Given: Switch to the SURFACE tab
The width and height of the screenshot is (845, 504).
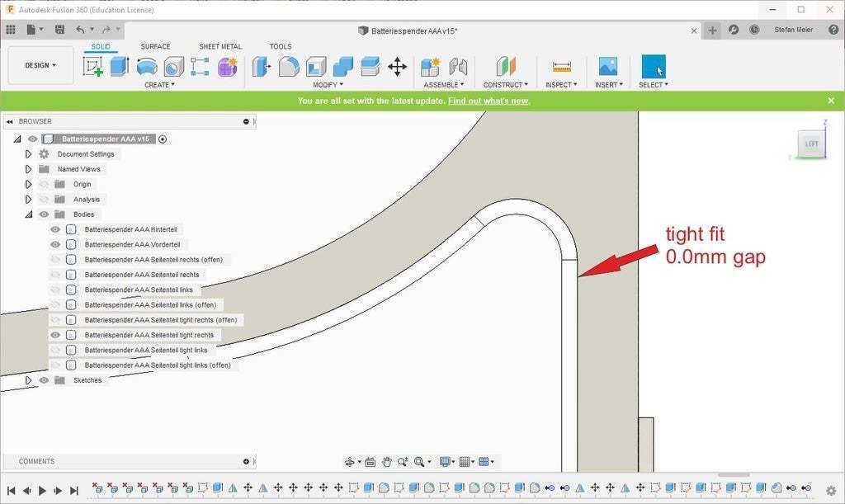Looking at the screenshot, I should pyautogui.click(x=155, y=46).
